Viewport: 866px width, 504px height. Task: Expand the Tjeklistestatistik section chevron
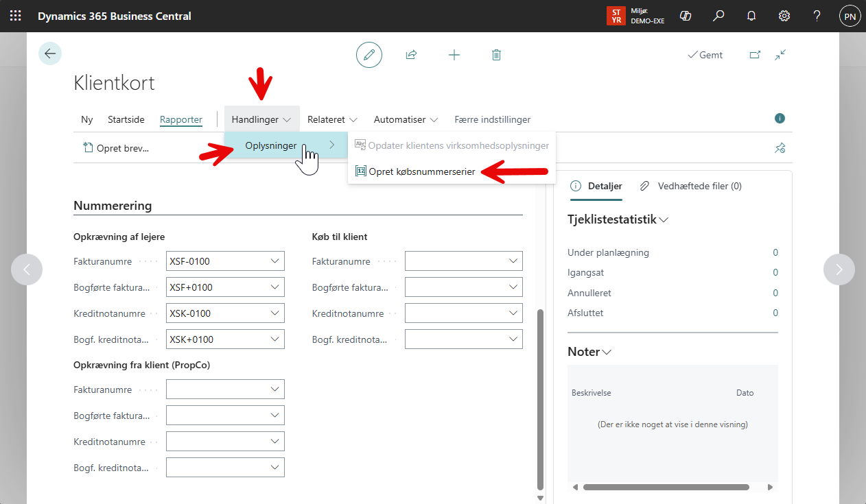tap(664, 220)
